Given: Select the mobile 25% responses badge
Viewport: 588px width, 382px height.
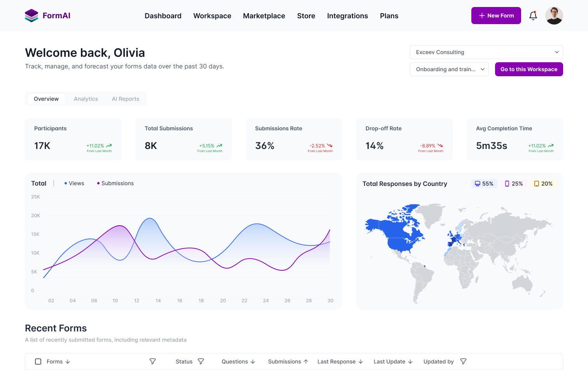Looking at the screenshot, I should click(x=514, y=183).
